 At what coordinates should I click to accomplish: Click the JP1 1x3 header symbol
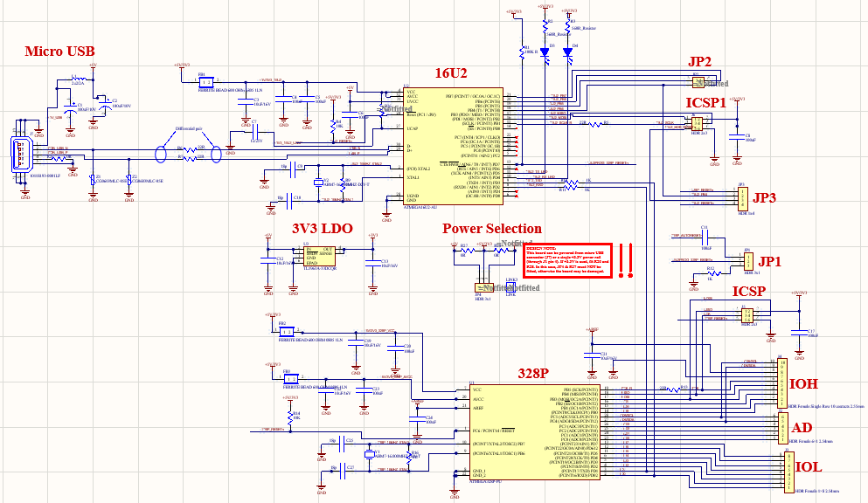coord(747,261)
